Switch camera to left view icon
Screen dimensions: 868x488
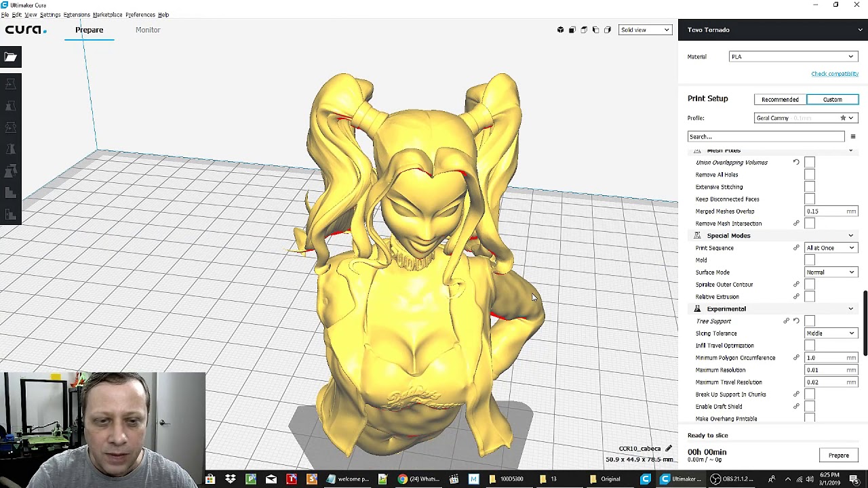(595, 30)
